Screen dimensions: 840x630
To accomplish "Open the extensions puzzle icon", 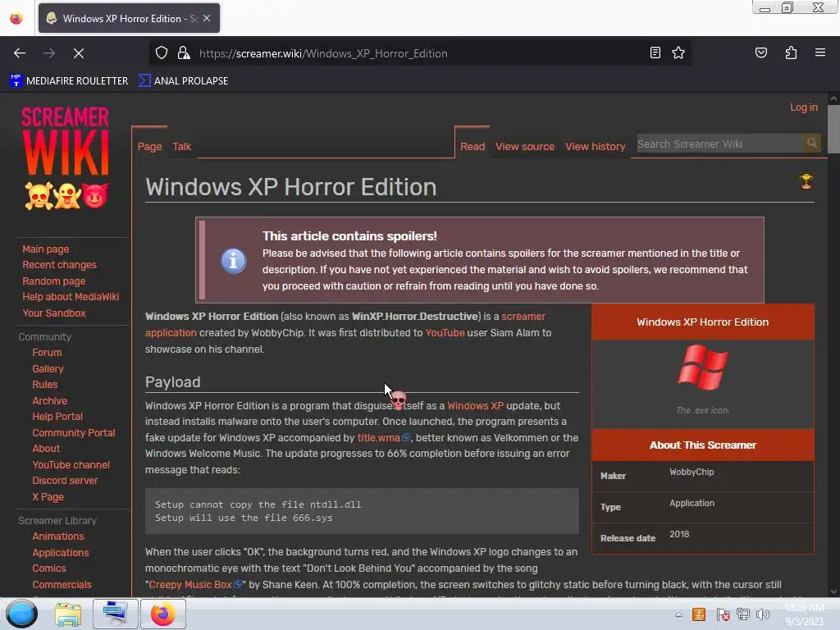I will pyautogui.click(x=791, y=52).
